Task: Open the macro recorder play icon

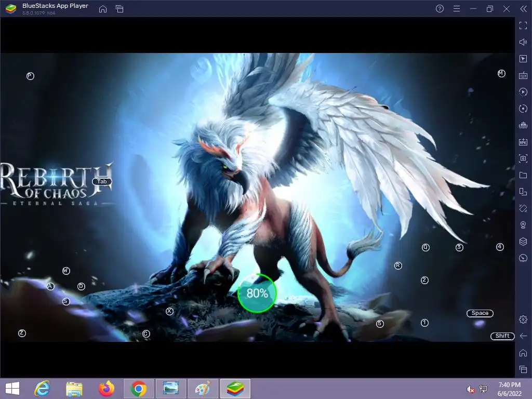Action: tap(523, 92)
